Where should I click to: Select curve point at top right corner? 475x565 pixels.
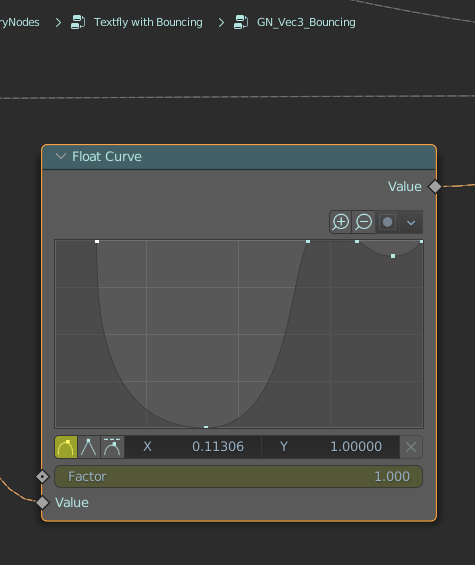click(x=421, y=241)
